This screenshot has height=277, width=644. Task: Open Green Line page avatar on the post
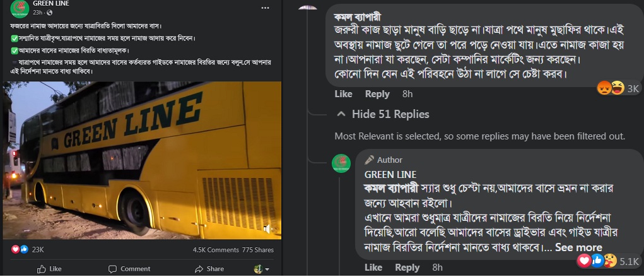click(13, 8)
